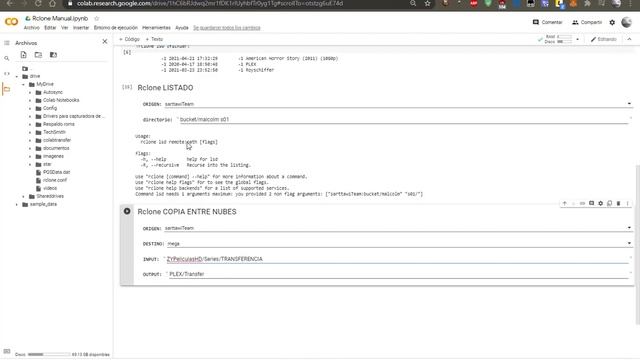Screen dimensions: 640x360
Task: Open the Ver menu
Action: (x=64, y=28)
